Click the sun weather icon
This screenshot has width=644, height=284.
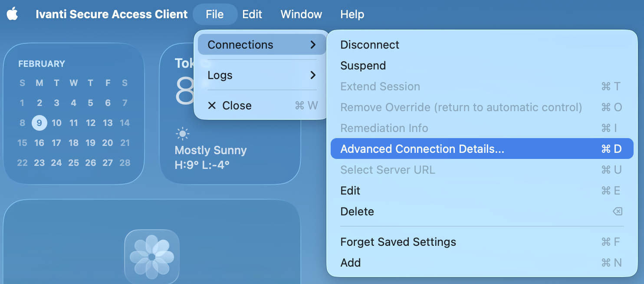coord(182,134)
